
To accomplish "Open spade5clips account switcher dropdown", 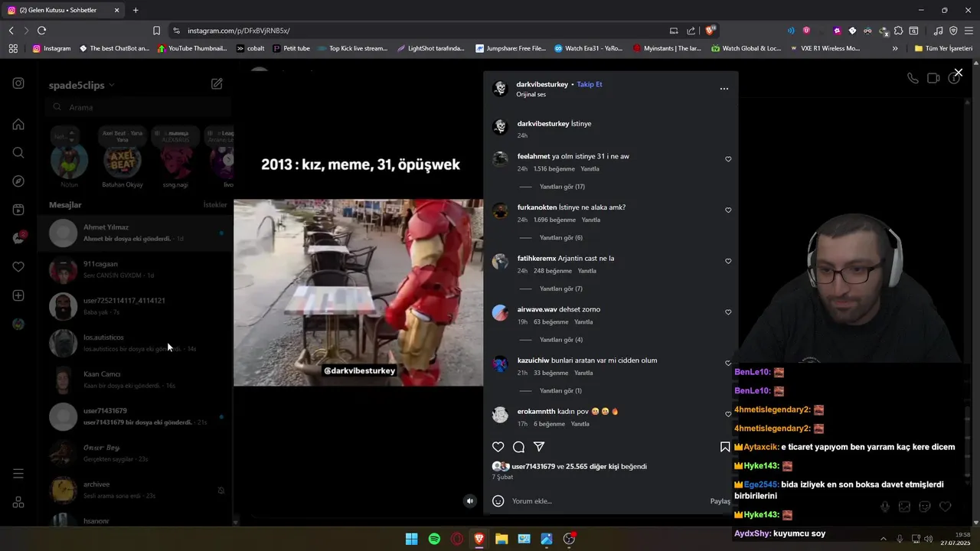I will (82, 85).
